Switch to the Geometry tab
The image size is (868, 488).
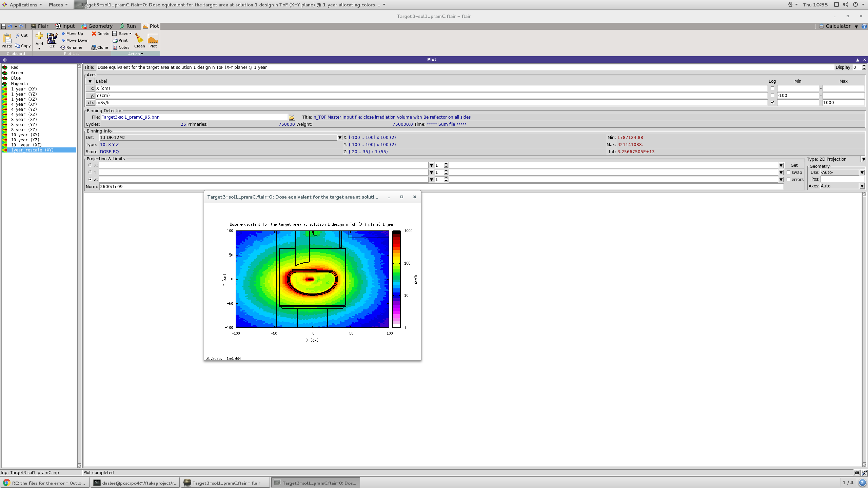pyautogui.click(x=97, y=26)
